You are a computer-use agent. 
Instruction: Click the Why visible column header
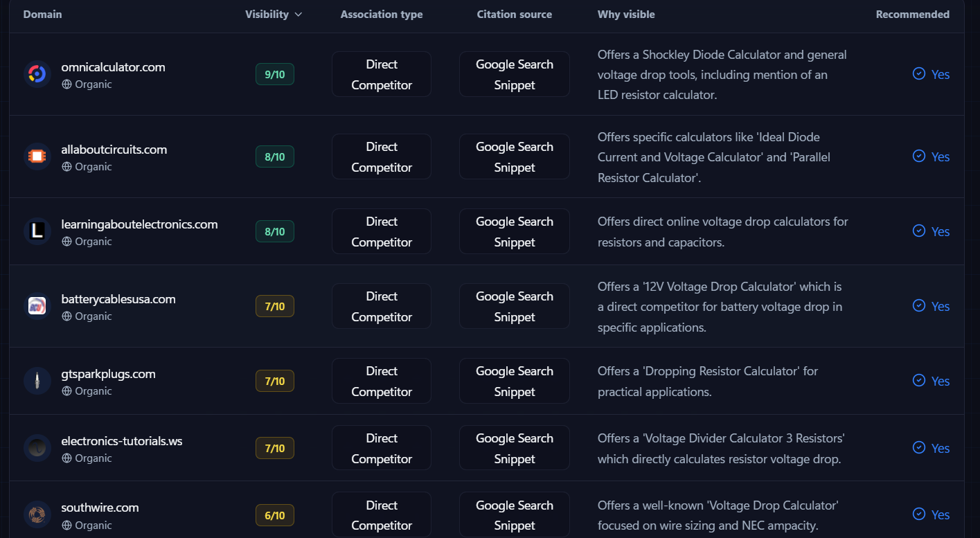[x=626, y=14]
